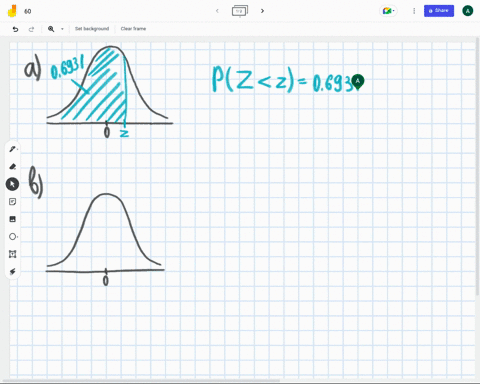Click the Share button
Screen dimensions: 480x384
point(439,11)
